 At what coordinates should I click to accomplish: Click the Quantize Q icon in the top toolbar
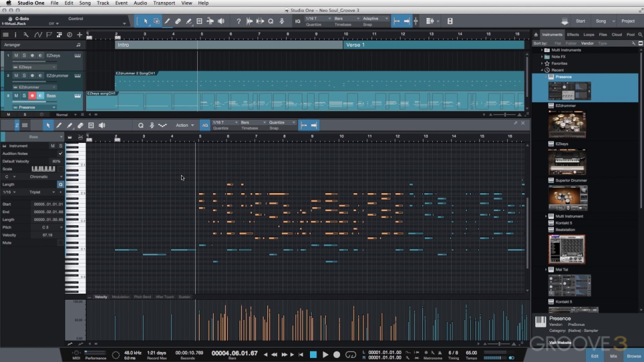271,21
